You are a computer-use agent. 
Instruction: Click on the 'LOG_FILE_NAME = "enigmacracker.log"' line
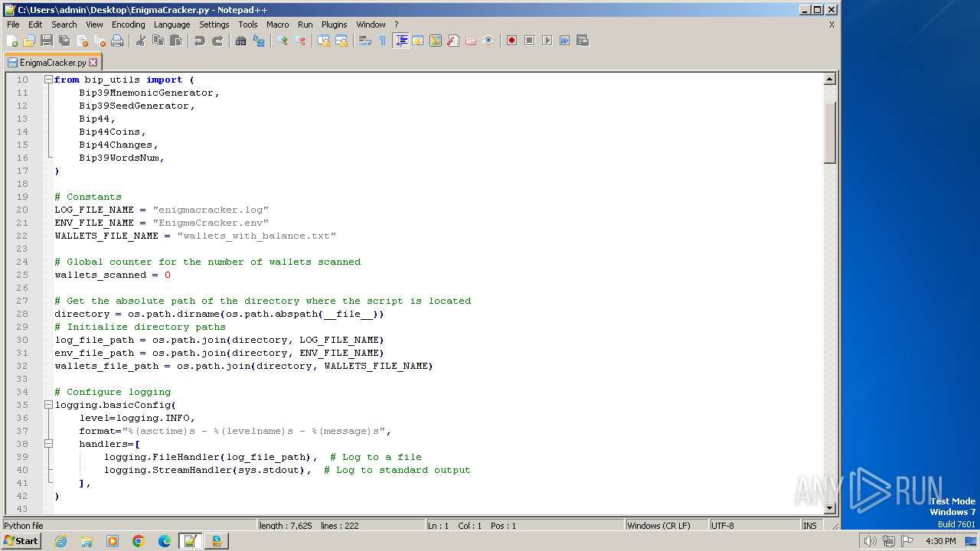(162, 210)
